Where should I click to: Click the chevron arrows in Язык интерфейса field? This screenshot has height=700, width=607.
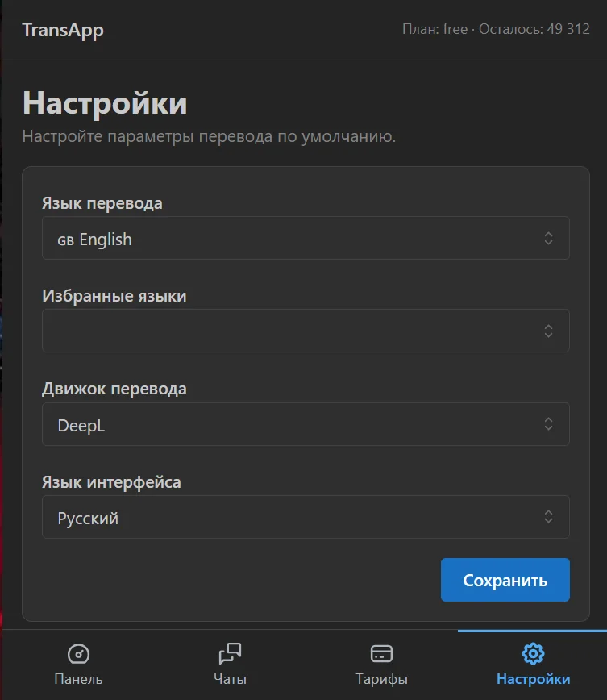click(548, 516)
